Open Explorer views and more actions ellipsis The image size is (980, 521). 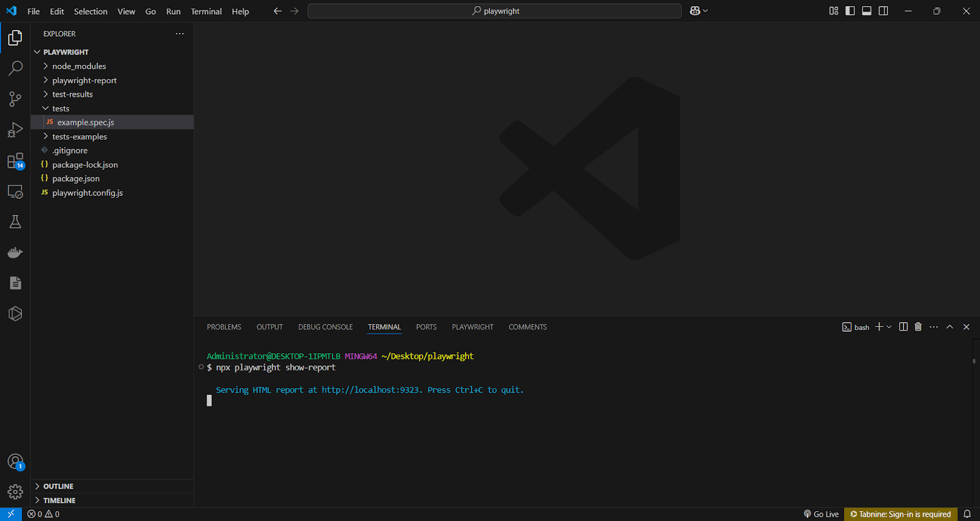tap(179, 34)
